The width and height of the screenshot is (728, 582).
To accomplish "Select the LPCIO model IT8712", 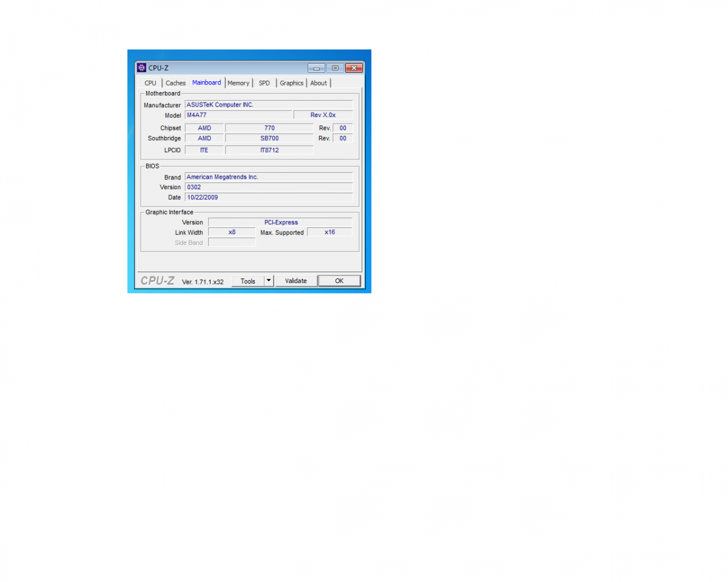I will (x=269, y=150).
